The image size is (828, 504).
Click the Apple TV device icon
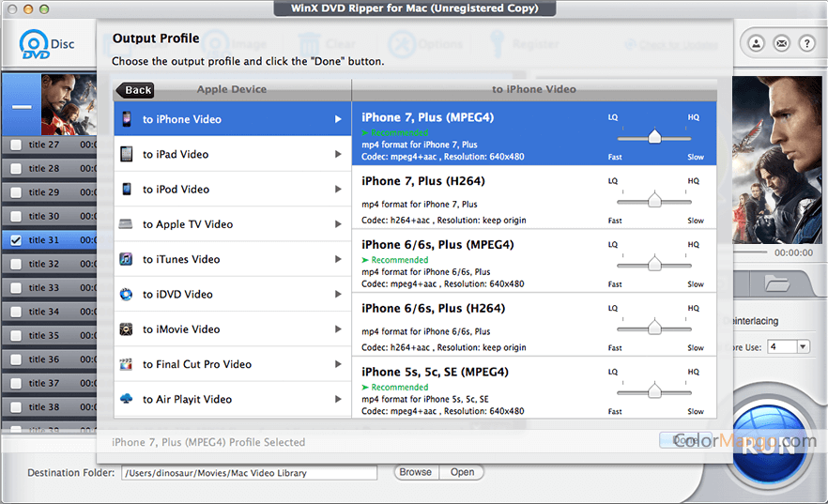(x=126, y=224)
